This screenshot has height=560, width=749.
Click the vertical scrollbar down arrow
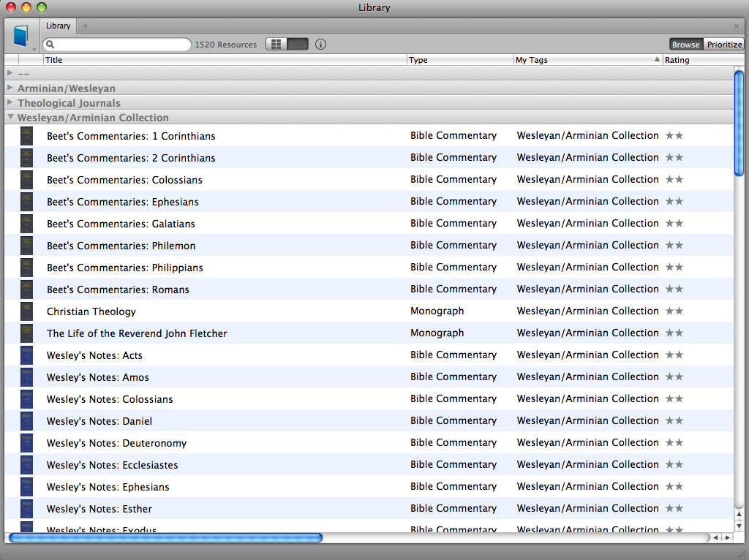click(739, 526)
